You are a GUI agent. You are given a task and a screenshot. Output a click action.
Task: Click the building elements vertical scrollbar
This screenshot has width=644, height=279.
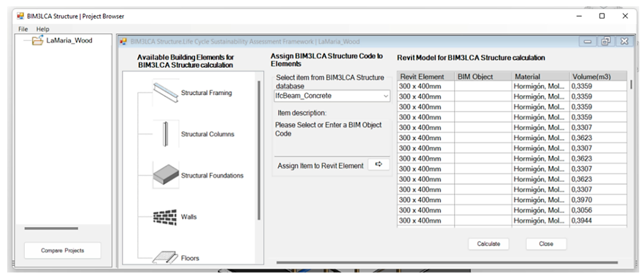coord(259,150)
